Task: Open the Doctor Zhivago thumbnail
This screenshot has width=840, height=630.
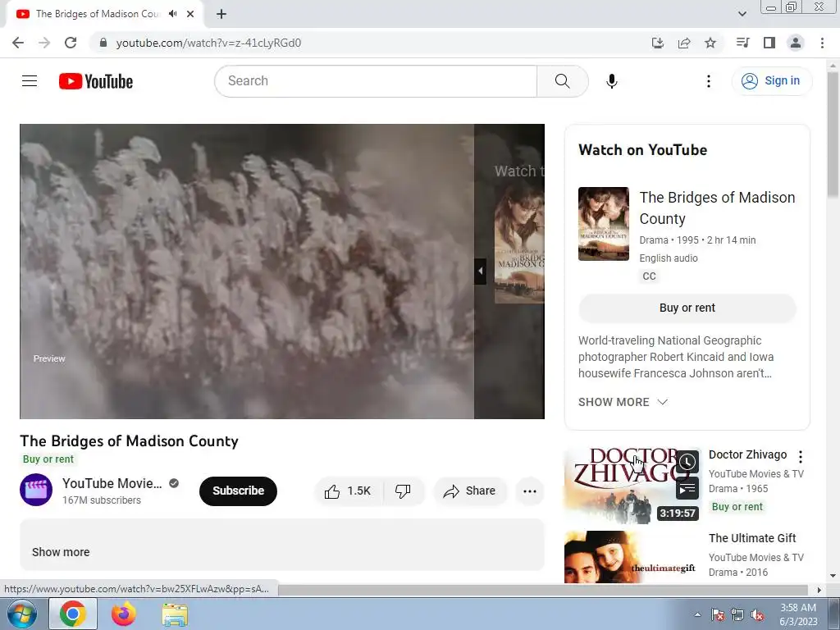Action: tap(632, 486)
